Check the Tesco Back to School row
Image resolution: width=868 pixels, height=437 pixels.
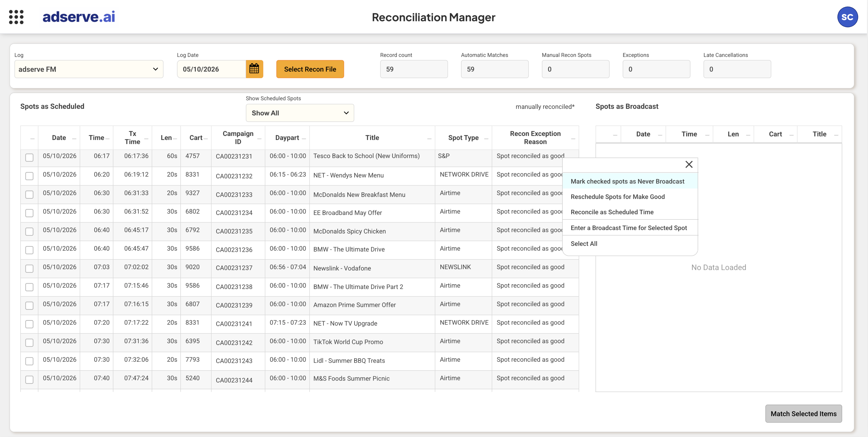[29, 158]
